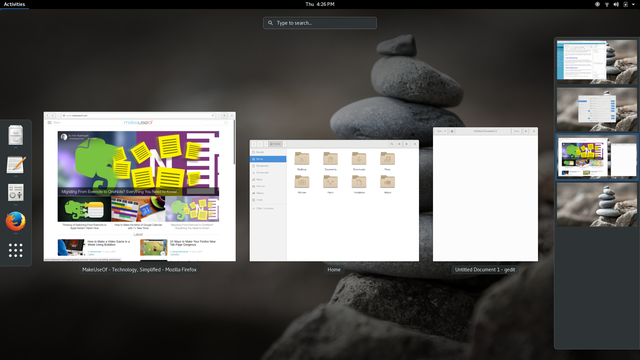The width and height of the screenshot is (640, 360).
Task: Select the Home file manager window
Action: [334, 200]
